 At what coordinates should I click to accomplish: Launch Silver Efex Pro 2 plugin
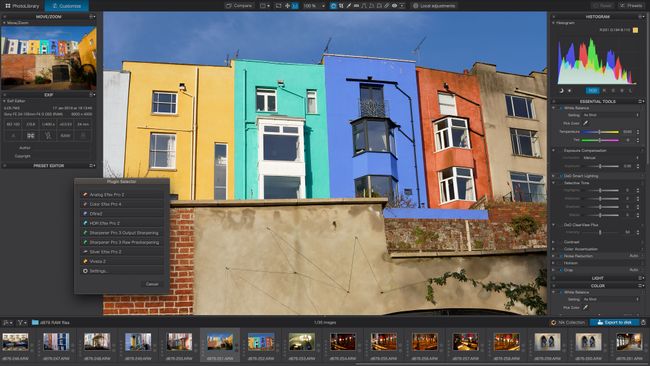121,252
